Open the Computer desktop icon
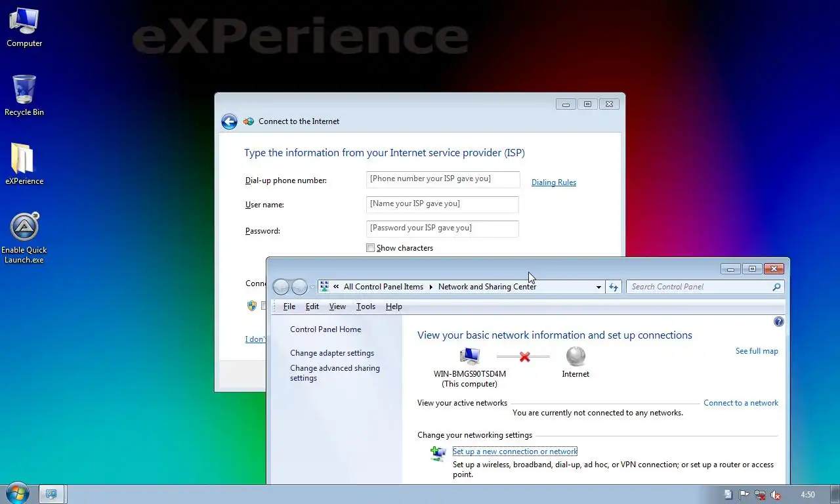The width and height of the screenshot is (840, 504). pos(24,27)
